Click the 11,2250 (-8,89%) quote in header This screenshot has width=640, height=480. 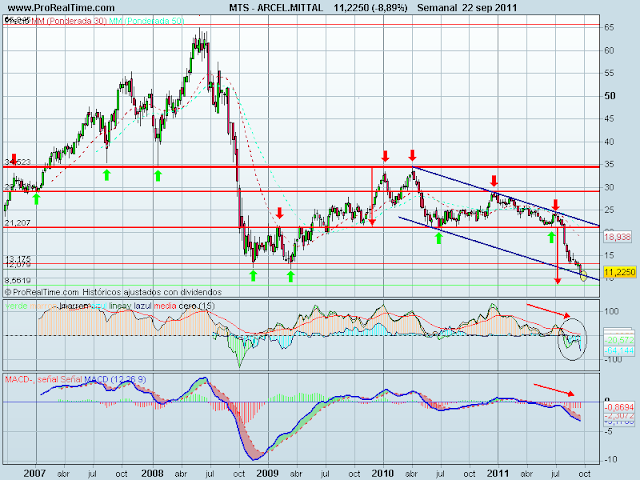point(370,7)
